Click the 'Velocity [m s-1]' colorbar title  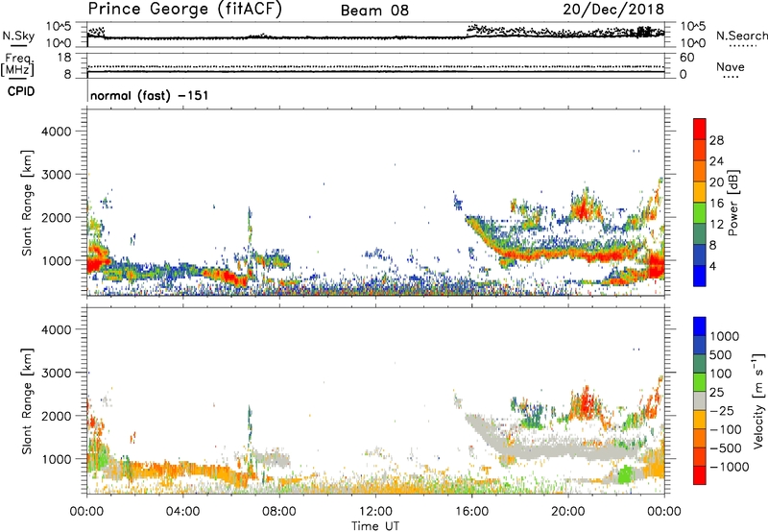(x=758, y=400)
